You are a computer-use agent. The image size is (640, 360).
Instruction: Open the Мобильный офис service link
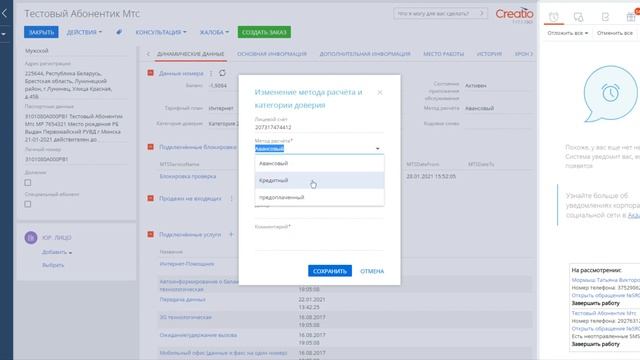223,353
